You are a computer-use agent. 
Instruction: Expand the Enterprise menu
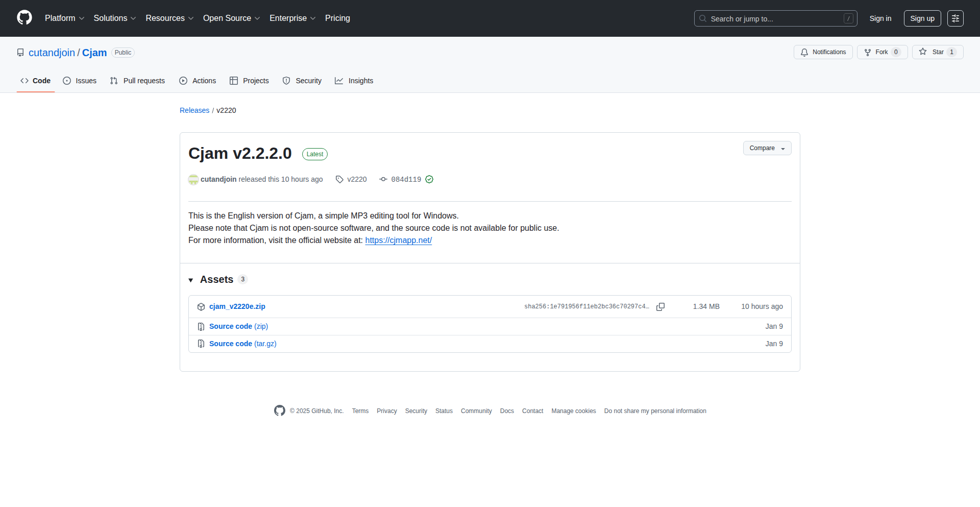tap(292, 18)
